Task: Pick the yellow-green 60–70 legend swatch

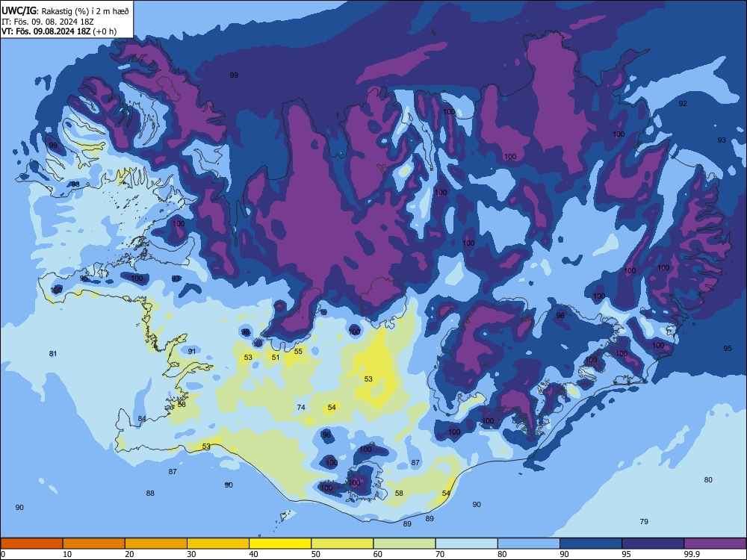Action: [404, 544]
